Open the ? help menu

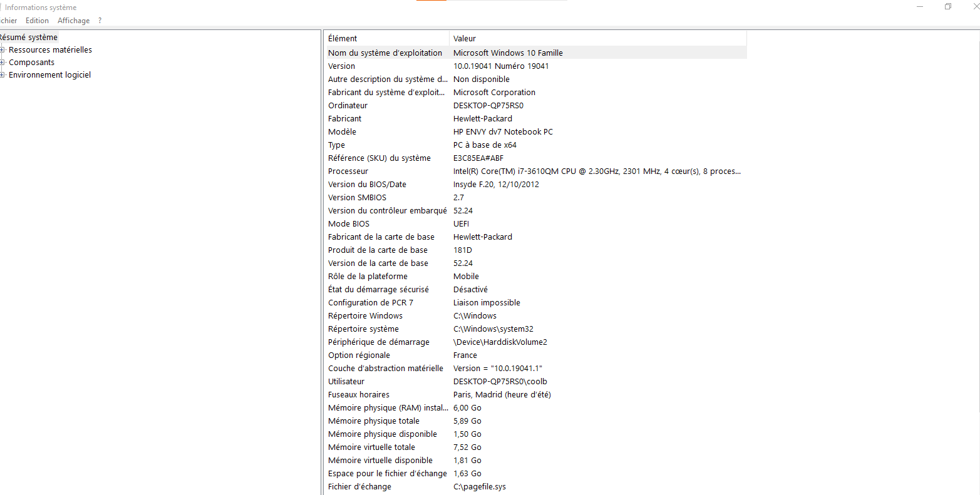(x=100, y=21)
